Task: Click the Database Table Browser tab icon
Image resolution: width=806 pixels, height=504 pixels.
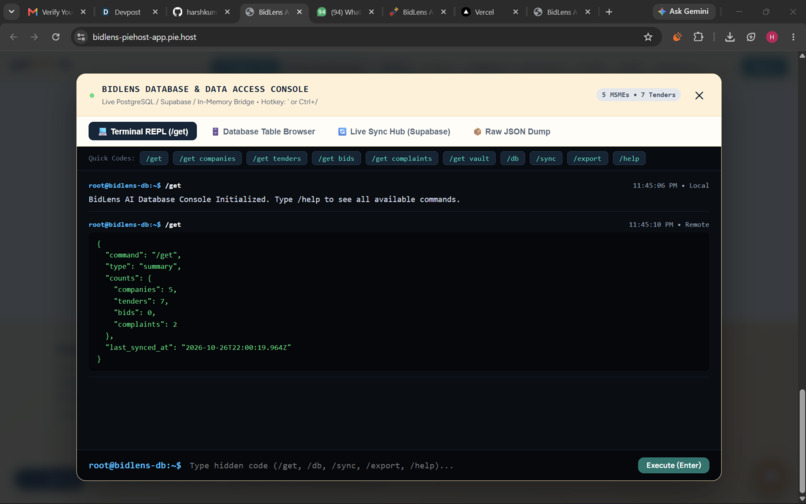Action: [x=215, y=132]
